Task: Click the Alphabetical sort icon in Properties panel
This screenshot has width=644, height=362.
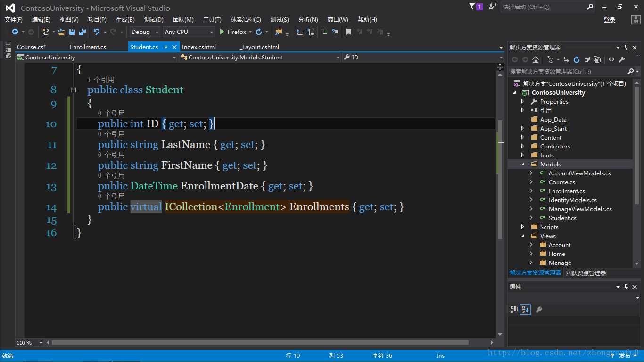Action: [525, 310]
